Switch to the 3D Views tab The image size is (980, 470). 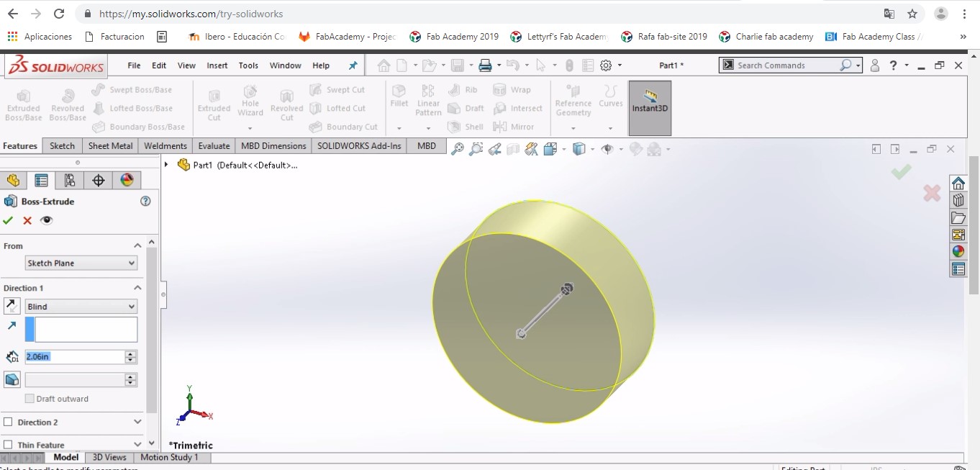[109, 457]
